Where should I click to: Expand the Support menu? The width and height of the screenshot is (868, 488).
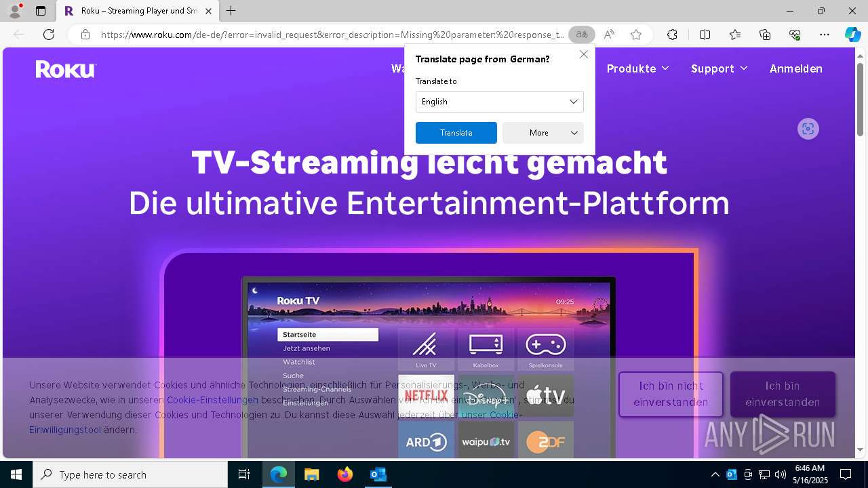point(719,68)
